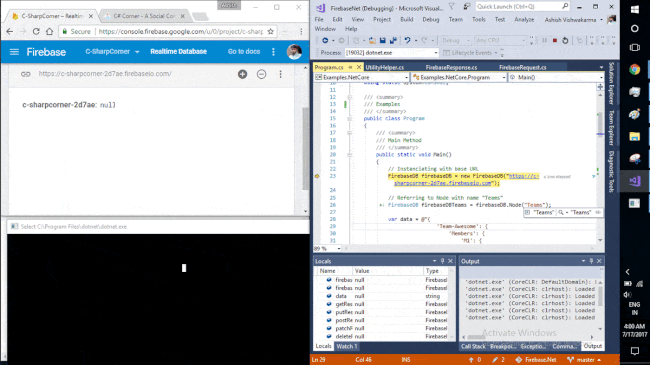Bookmark this page with the star
The image size is (650, 365).
pos(271,32)
